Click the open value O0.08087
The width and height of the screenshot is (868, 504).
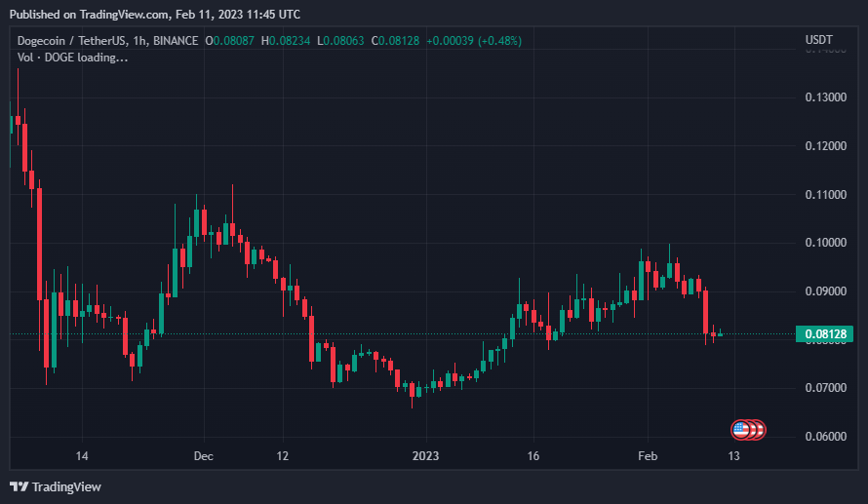(230, 40)
